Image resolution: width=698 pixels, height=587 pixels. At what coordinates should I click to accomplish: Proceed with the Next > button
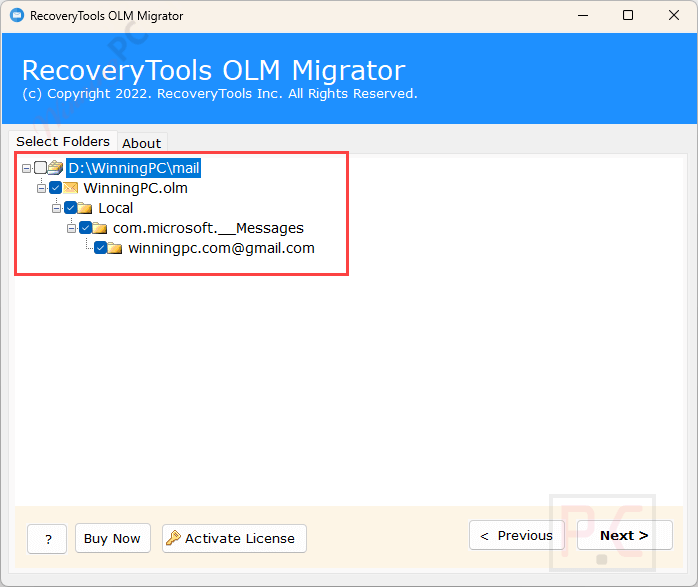(x=625, y=535)
